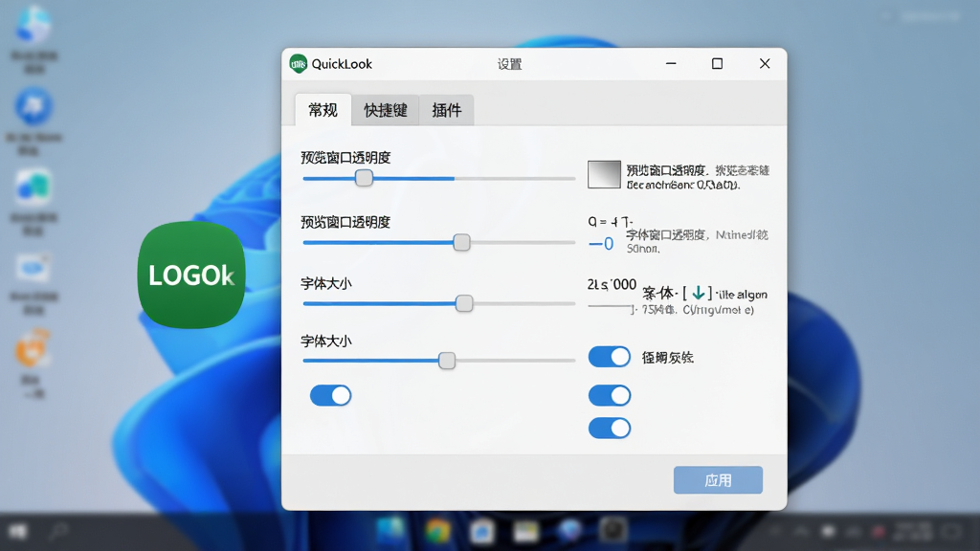Toggle the switch beside the right-column text label
Viewport: 980px width, 551px height.
[x=610, y=357]
